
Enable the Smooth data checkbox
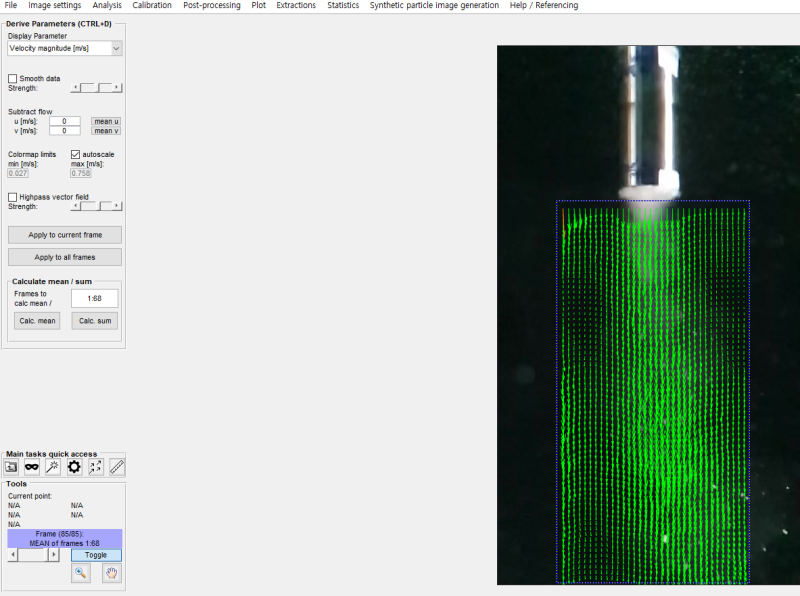click(13, 78)
